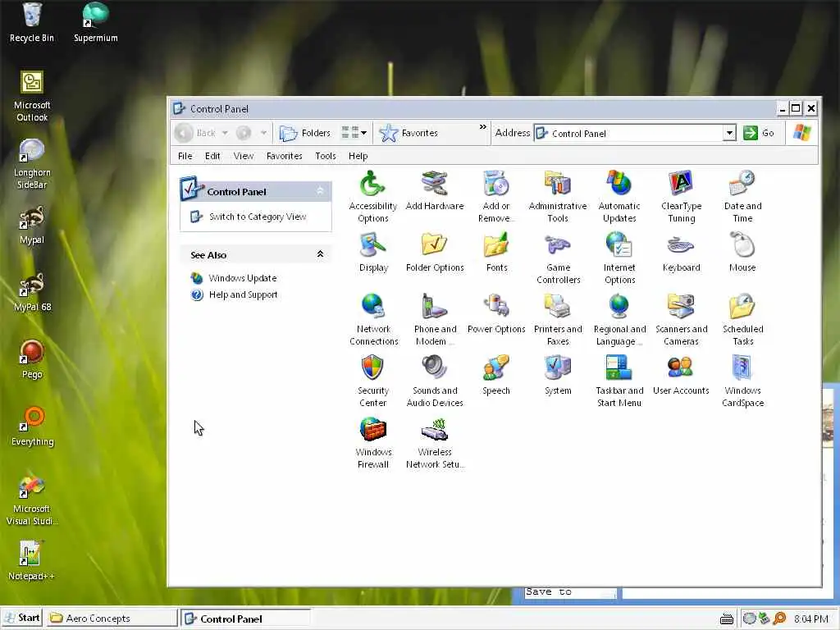Open Taskbar and Start Menu settings
Viewport: 840px width, 630px height.
point(619,381)
